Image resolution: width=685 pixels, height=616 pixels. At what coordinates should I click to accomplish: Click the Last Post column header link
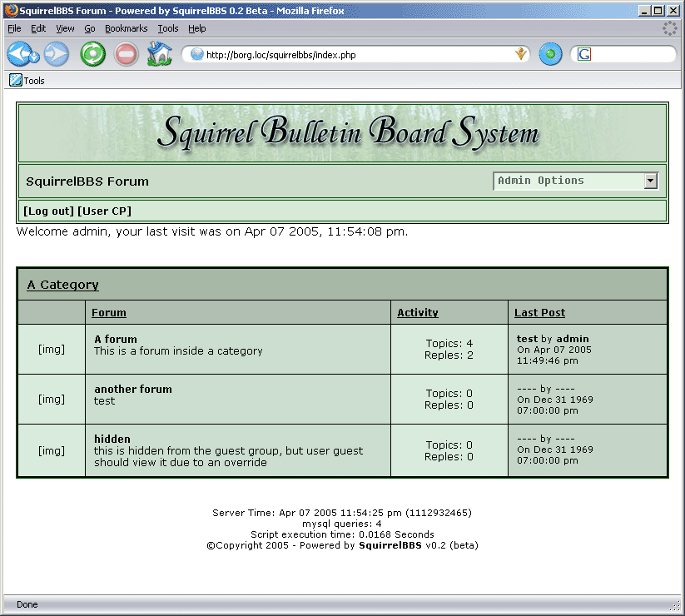tap(540, 313)
